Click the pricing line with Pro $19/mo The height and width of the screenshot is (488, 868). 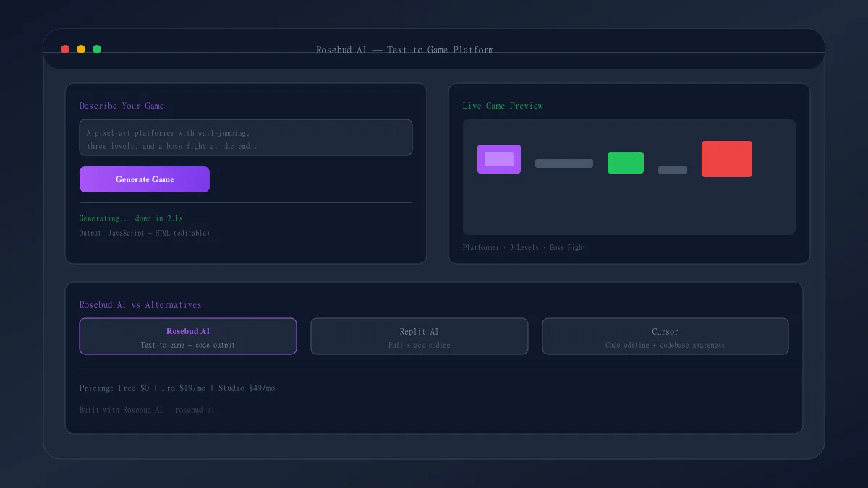point(177,388)
